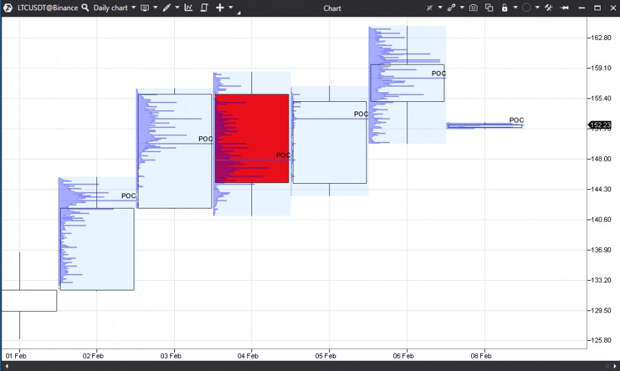Click the horizontal scrollbar left arrow
Image resolution: width=620 pixels, height=371 pixels.
coord(7,366)
